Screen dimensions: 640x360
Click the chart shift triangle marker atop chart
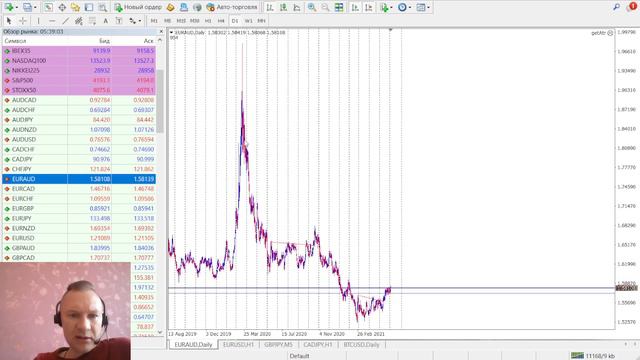point(391,30)
